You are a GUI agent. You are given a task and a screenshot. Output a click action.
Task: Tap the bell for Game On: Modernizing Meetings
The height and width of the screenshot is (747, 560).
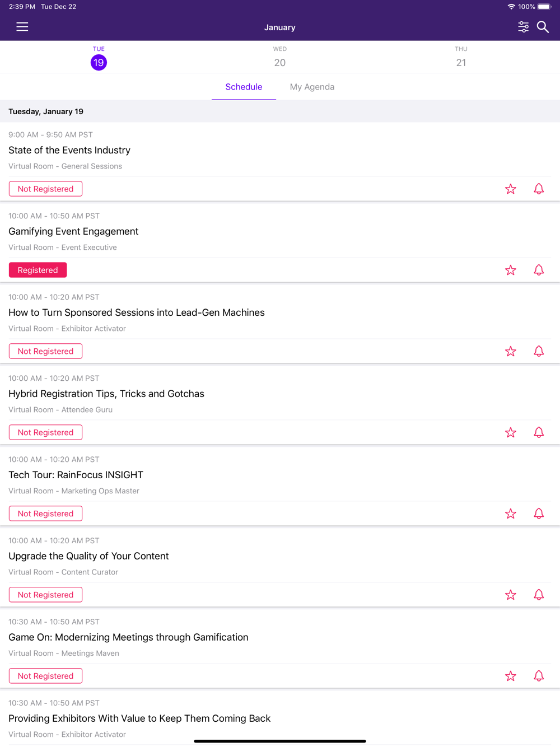point(539,676)
